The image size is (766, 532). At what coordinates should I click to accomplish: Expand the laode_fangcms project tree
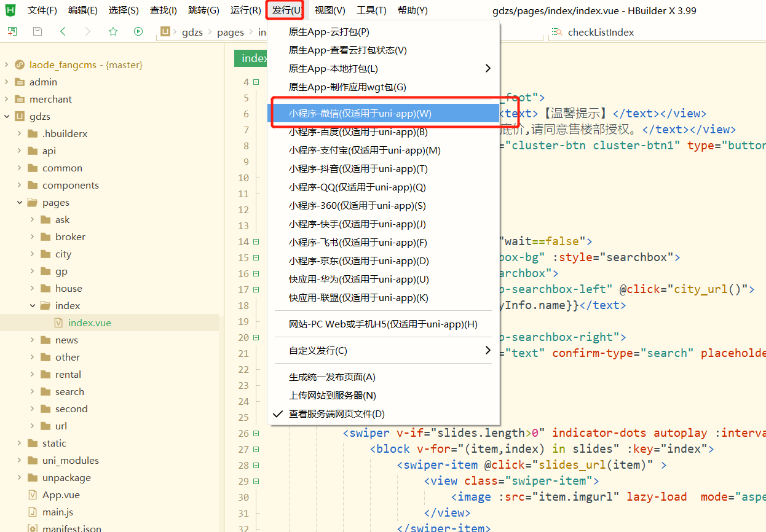click(x=7, y=65)
